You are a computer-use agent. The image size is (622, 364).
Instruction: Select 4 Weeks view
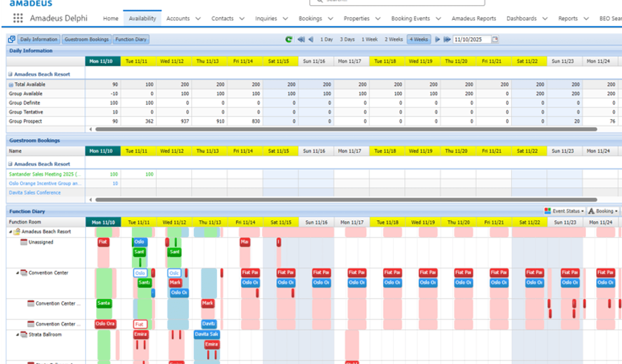pyautogui.click(x=419, y=39)
